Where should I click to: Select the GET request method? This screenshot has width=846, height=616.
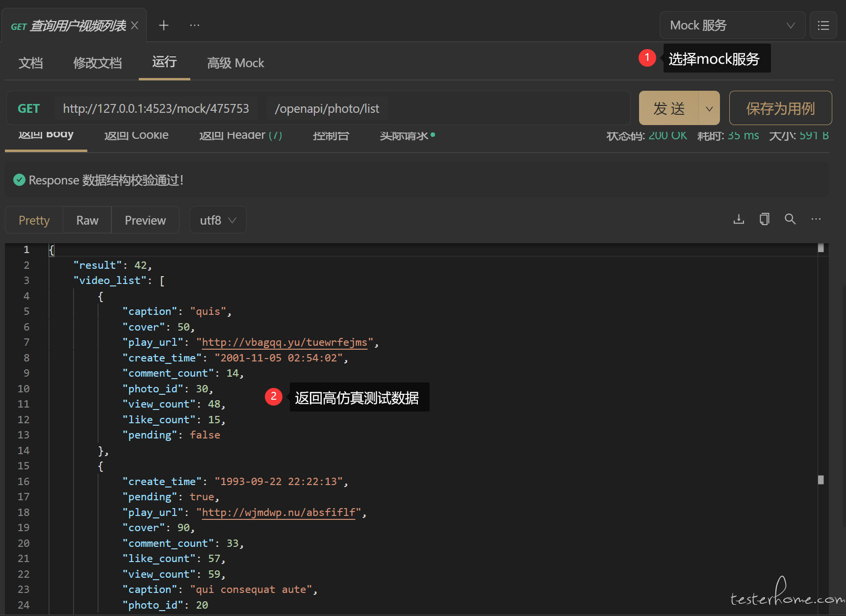click(x=29, y=108)
